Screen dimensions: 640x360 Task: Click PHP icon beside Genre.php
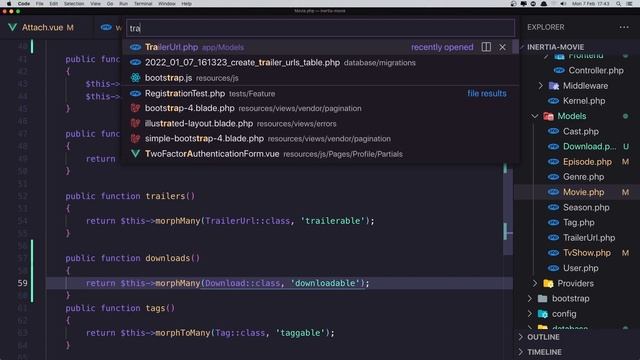pos(553,177)
